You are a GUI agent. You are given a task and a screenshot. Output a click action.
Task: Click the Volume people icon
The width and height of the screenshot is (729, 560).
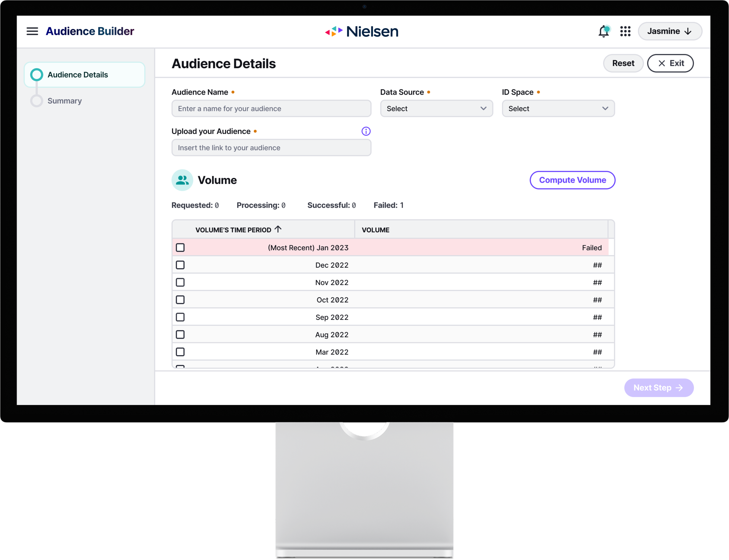tap(182, 180)
